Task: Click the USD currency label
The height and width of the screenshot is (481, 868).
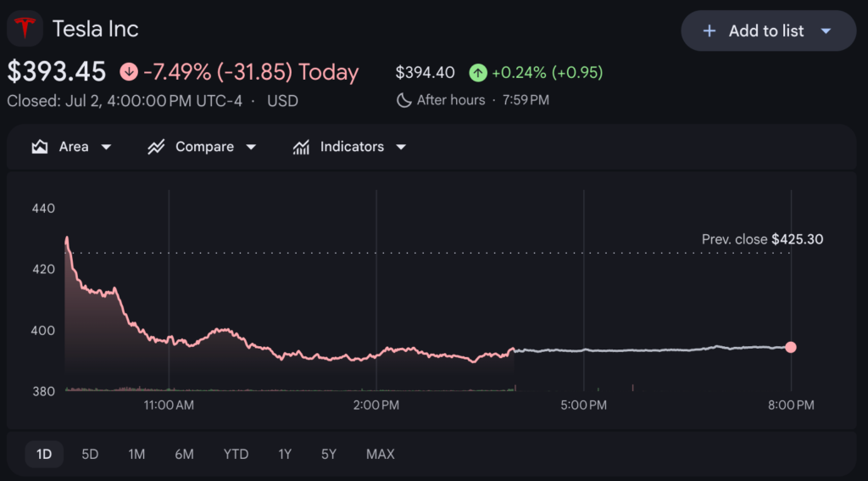Action: [282, 102]
